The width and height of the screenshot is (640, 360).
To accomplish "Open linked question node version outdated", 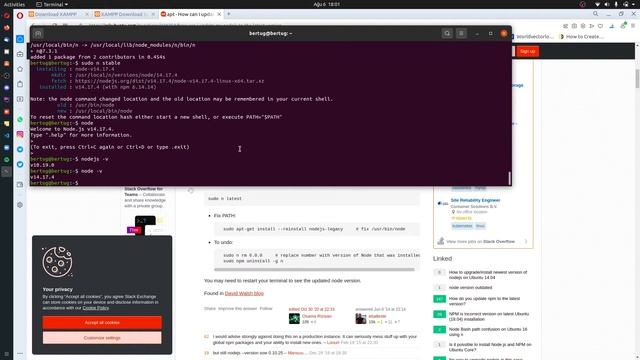I will coord(470,287).
